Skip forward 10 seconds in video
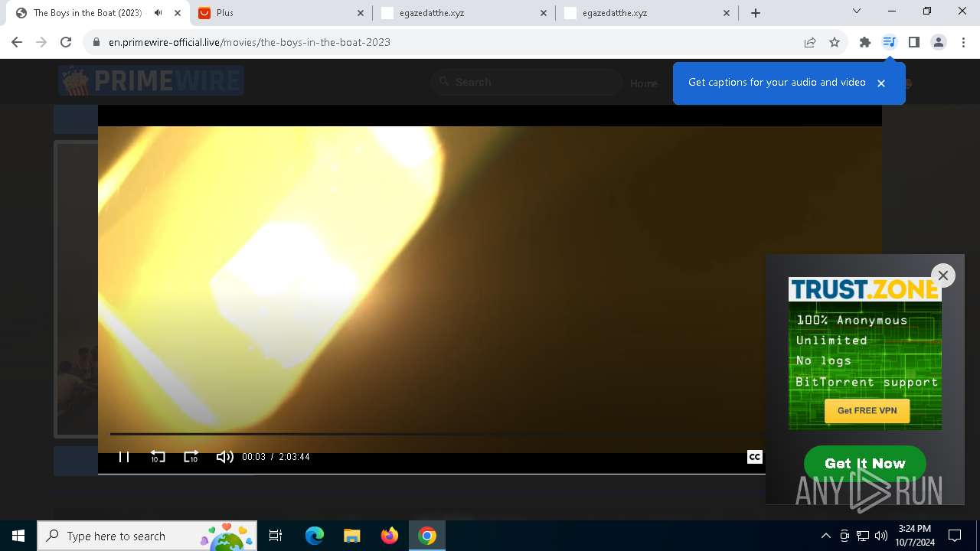The height and width of the screenshot is (551, 980). 191,457
